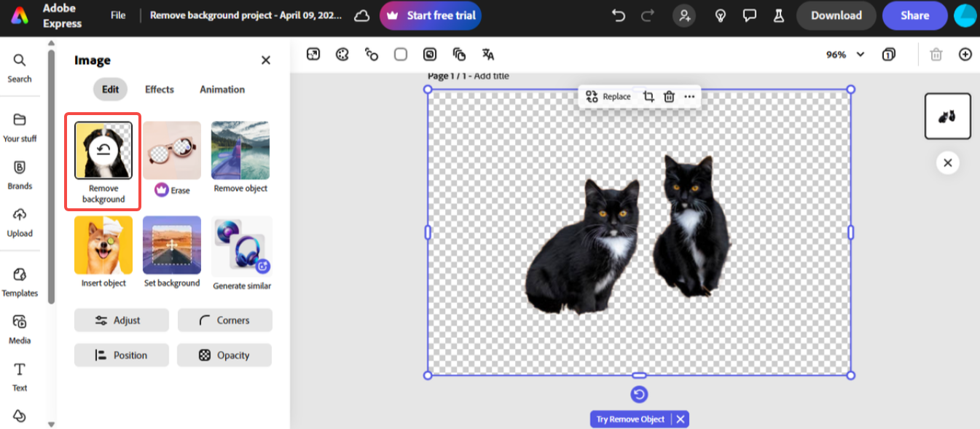Viewport: 980px width, 429px height.
Task: Open the Opacity control
Action: click(x=224, y=355)
